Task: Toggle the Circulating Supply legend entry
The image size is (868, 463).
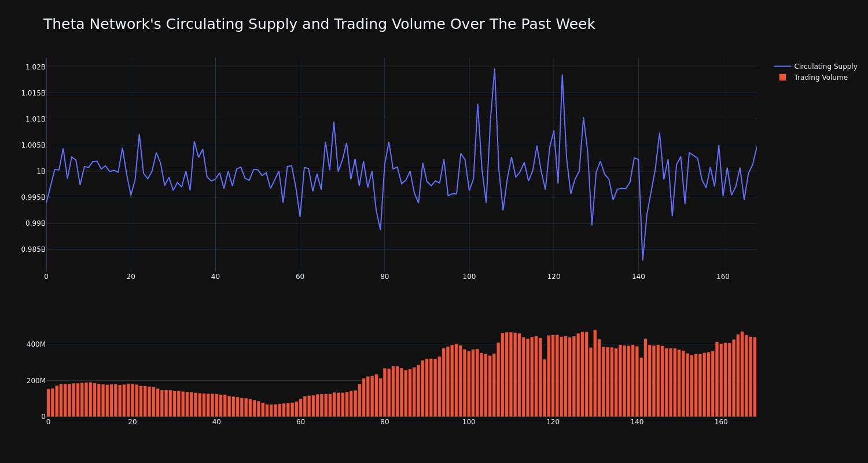Action: click(815, 67)
